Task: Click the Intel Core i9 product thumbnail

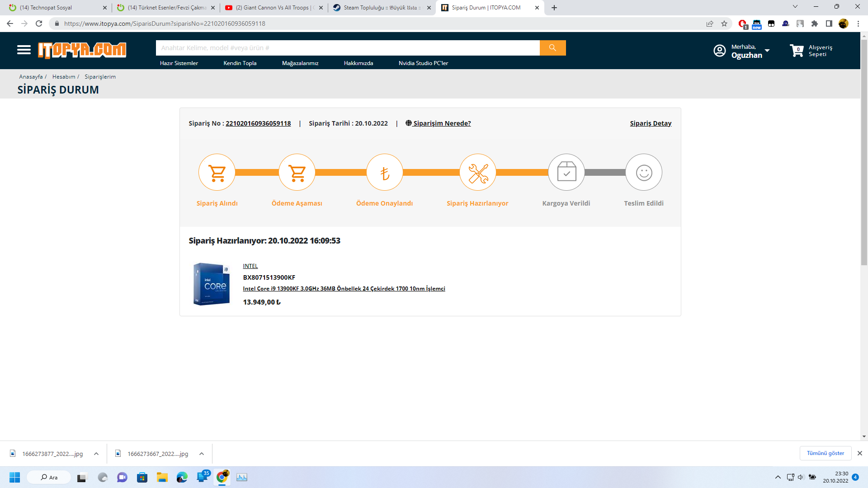Action: 212,284
